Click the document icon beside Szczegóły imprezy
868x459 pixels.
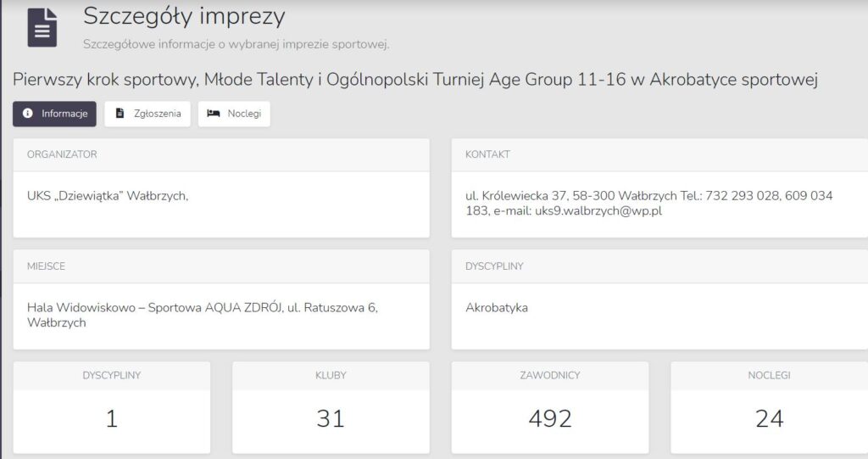42,27
